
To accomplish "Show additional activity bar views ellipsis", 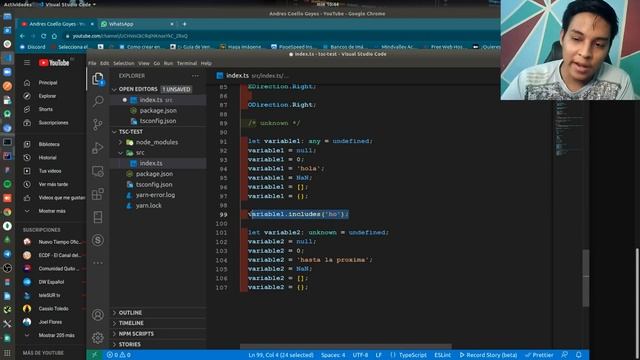I will click(98, 263).
